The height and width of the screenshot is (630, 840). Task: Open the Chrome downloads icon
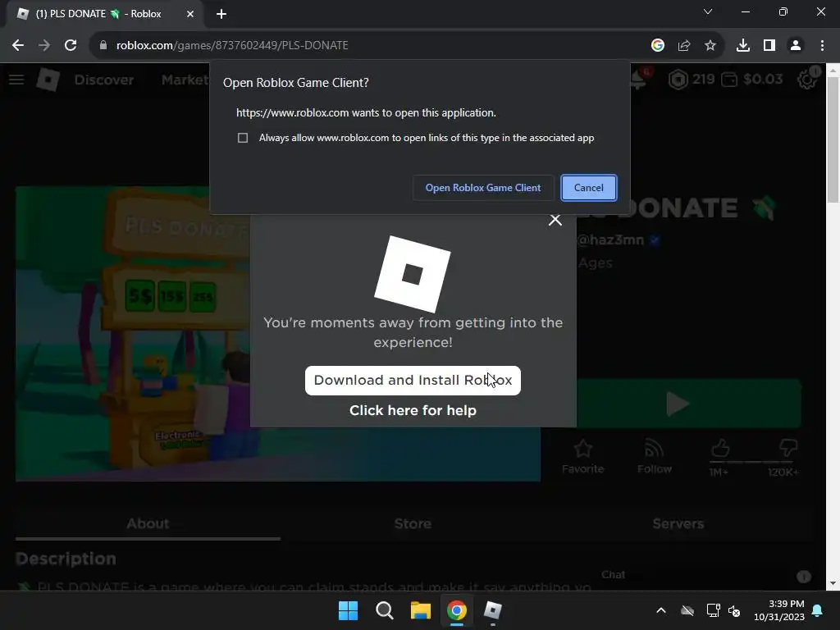743,46
